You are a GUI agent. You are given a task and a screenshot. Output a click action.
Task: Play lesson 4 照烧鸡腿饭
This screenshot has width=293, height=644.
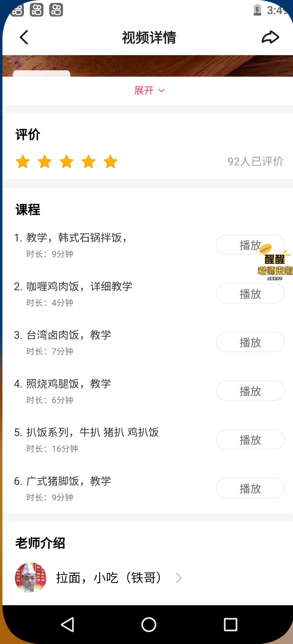tap(250, 391)
